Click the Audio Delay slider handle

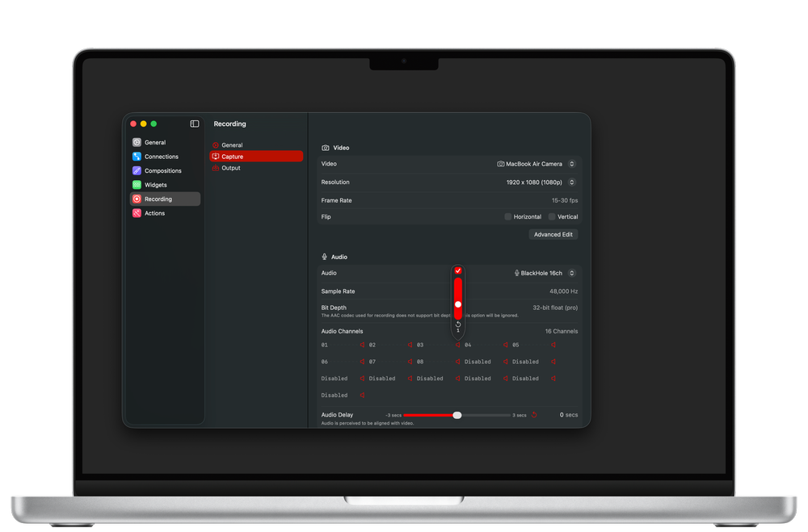(457, 415)
